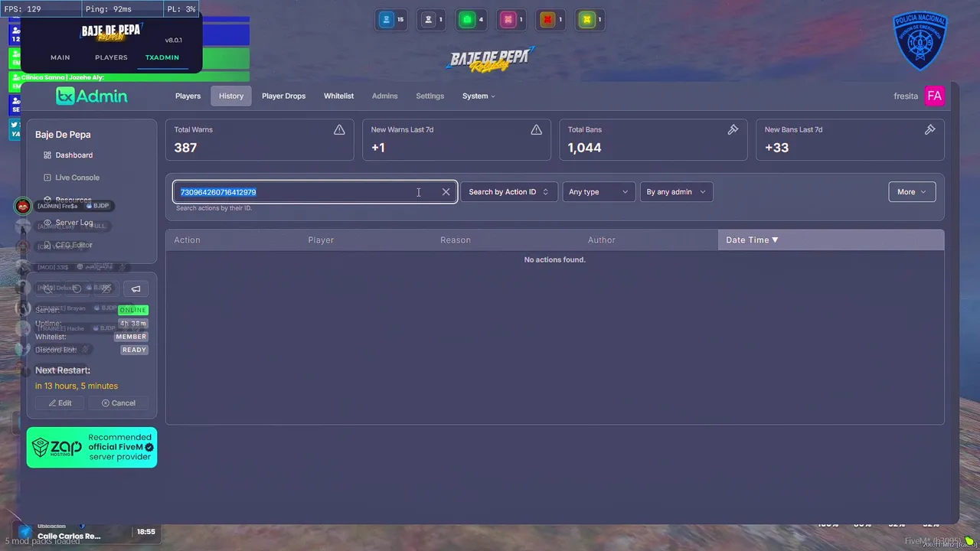
Task: Clear the search field with the X
Action: pos(446,192)
